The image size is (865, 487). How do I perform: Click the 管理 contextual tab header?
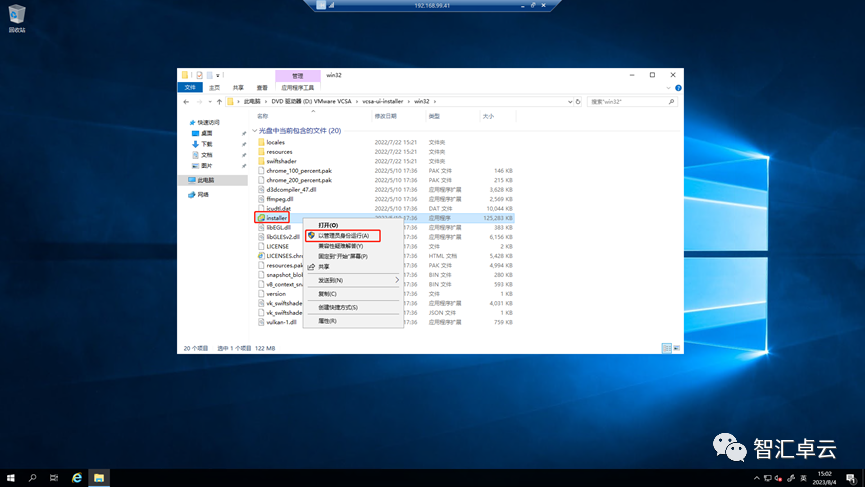297,76
